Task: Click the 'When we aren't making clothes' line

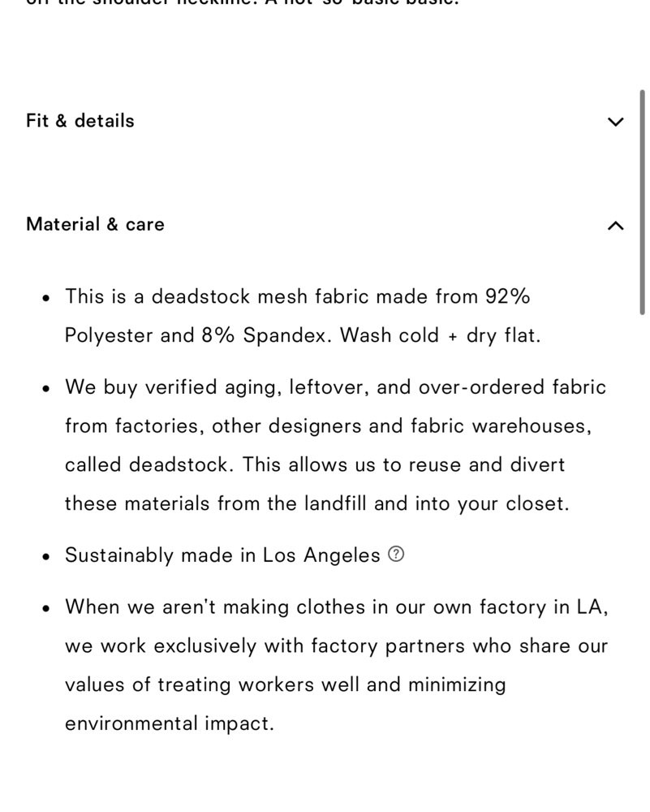Action: [x=337, y=607]
